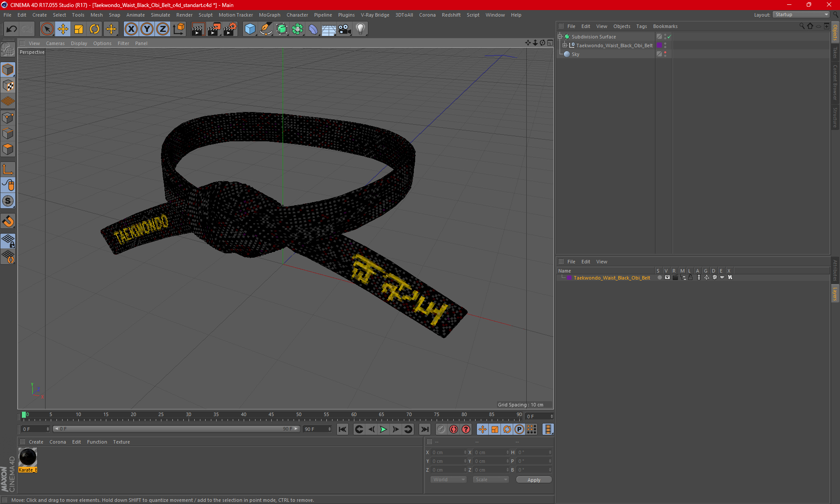
Task: Toggle Z axis lock
Action: (163, 29)
